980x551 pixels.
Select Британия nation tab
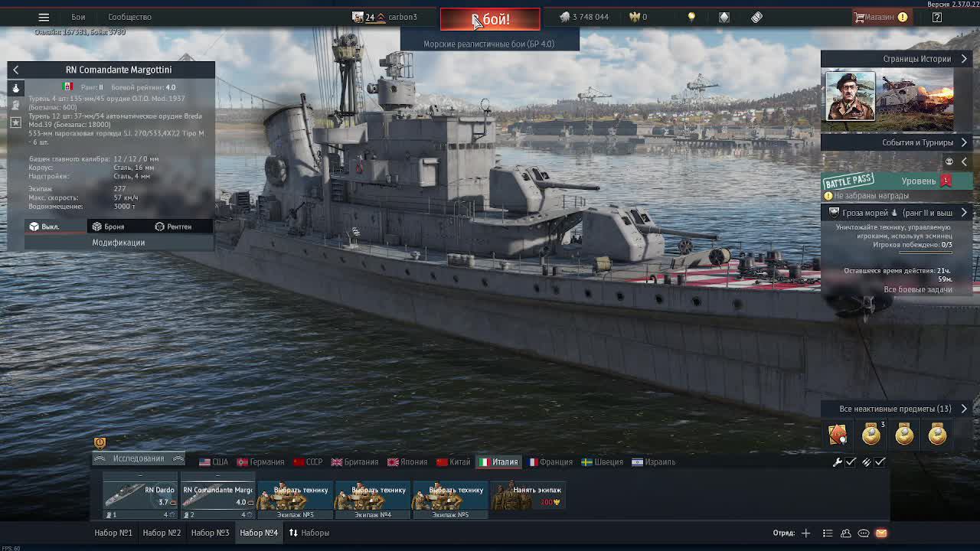click(354, 462)
